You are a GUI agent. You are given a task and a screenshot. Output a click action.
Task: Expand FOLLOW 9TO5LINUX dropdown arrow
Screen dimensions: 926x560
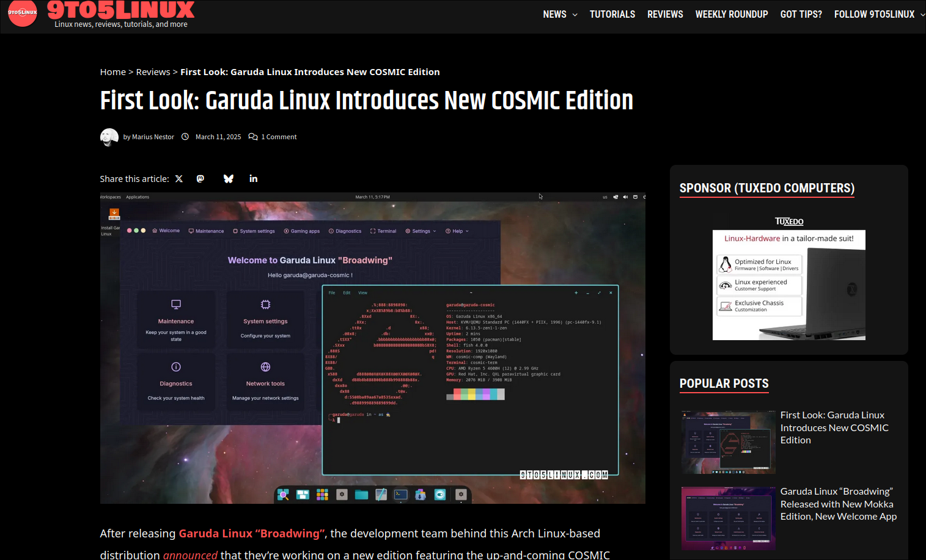click(922, 15)
